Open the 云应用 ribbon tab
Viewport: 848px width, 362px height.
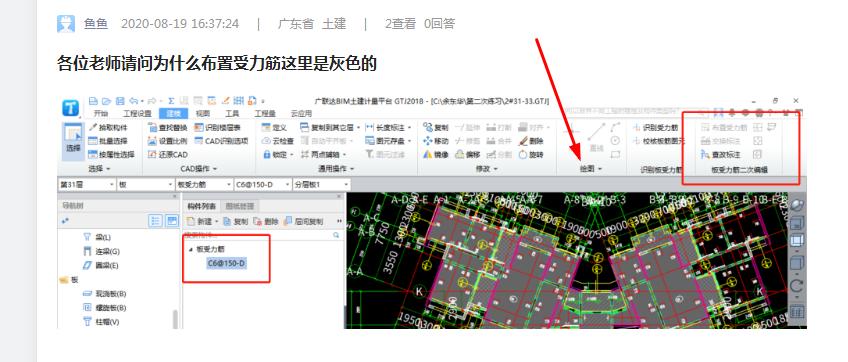[x=301, y=114]
